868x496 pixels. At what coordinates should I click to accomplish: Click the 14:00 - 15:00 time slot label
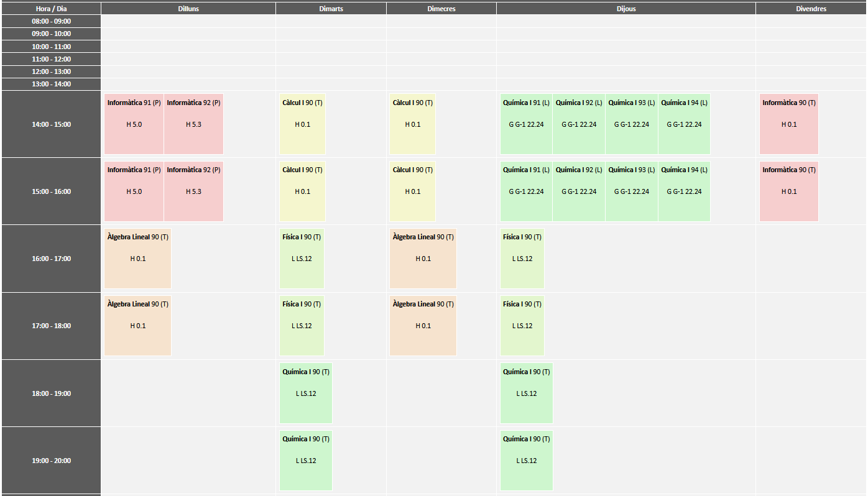(x=51, y=124)
